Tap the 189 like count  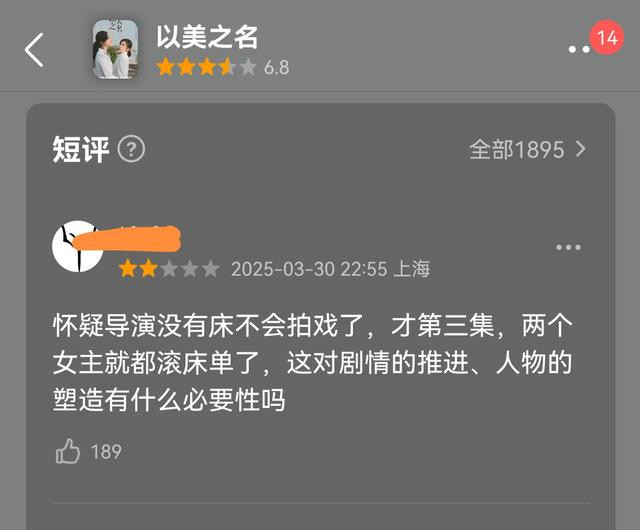tap(106, 452)
